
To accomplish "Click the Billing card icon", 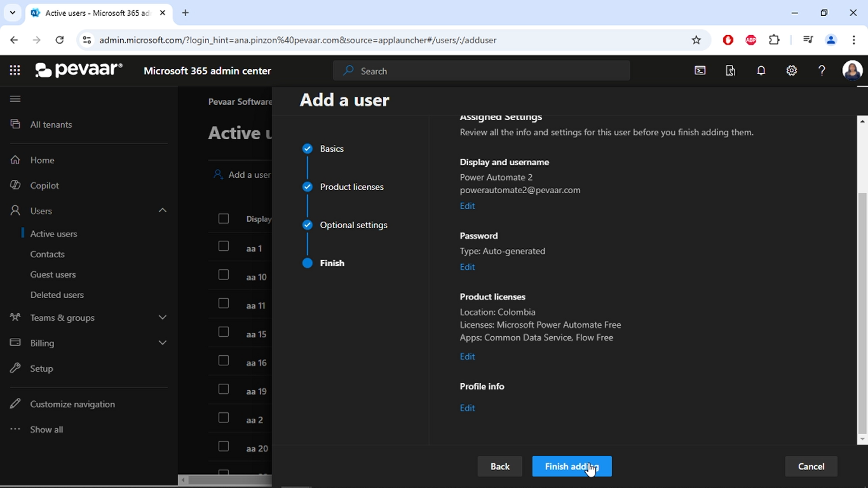I will click(15, 342).
